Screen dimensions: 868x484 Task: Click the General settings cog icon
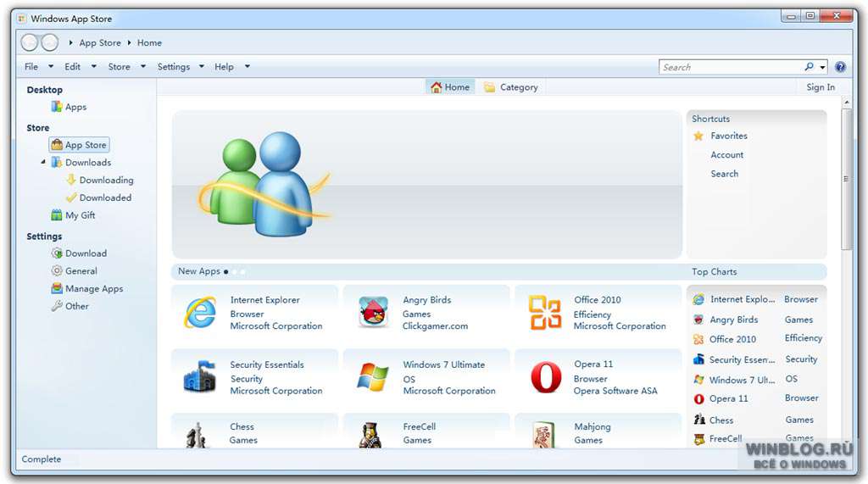point(57,270)
